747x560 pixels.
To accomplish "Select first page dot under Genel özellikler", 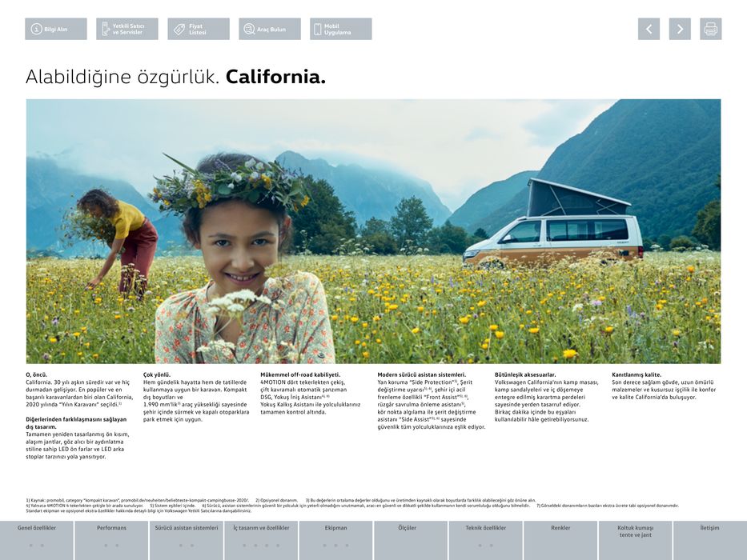I will [x=31, y=546].
